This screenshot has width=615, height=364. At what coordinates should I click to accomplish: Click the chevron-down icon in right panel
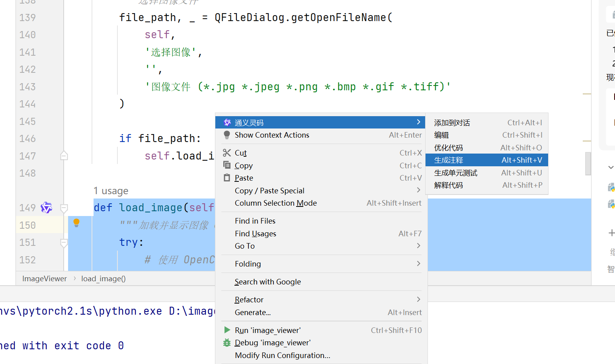611,167
